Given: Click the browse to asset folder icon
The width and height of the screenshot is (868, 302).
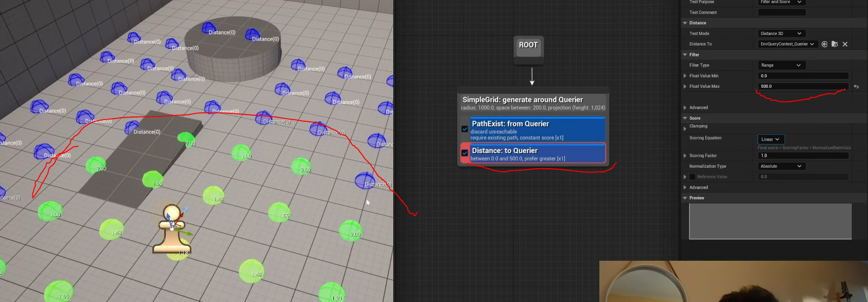Looking at the screenshot, I should point(835,44).
